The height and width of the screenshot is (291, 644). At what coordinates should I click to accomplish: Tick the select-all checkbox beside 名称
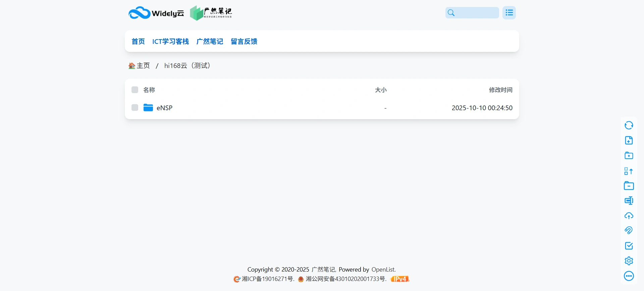point(135,90)
